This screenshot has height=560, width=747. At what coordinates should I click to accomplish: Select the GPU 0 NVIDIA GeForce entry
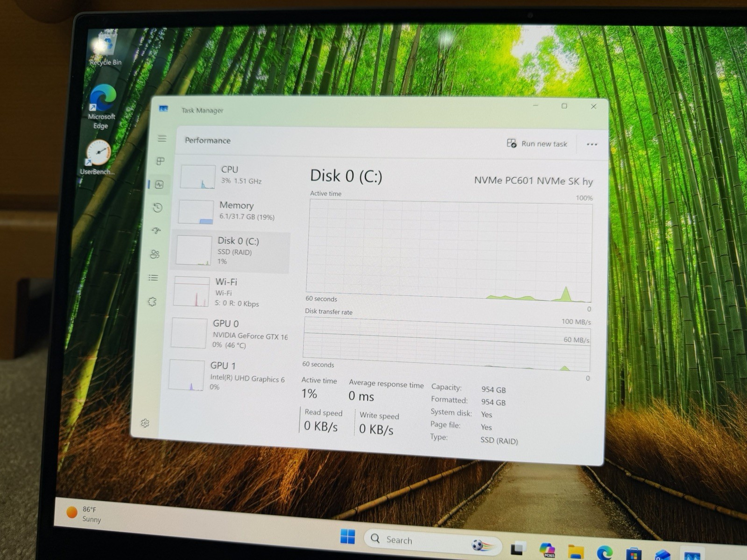[229, 334]
